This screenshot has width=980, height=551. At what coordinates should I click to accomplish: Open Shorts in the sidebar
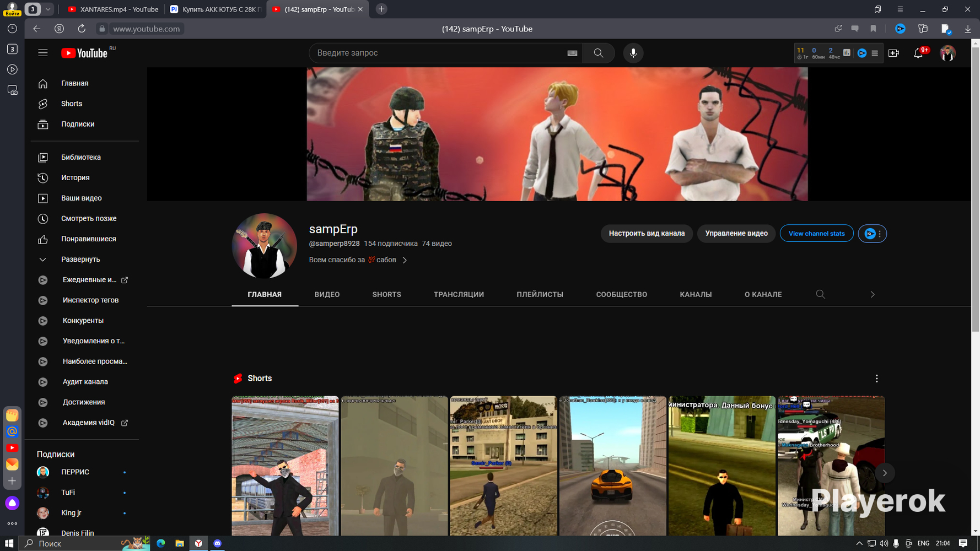pyautogui.click(x=83, y=104)
